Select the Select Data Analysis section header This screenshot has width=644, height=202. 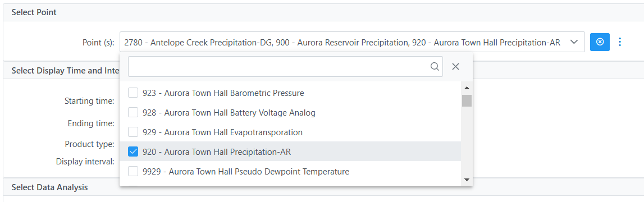[50, 187]
